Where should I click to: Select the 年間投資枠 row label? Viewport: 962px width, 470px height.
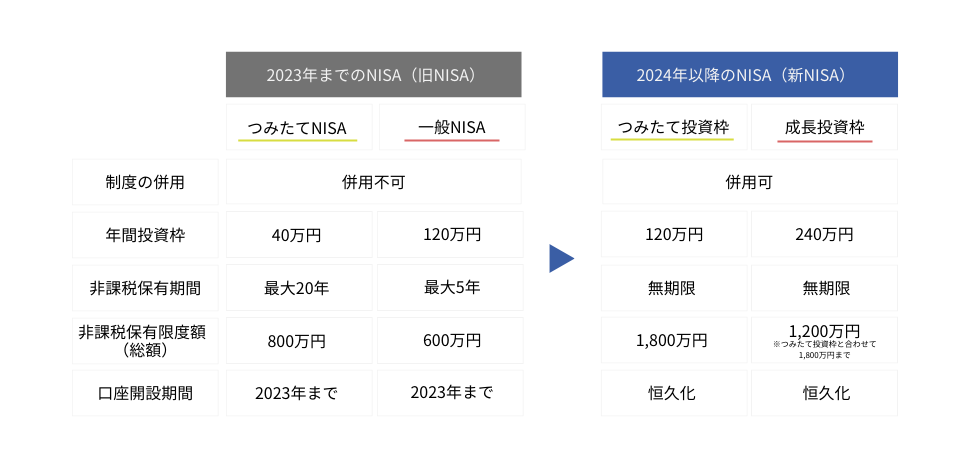coord(145,235)
